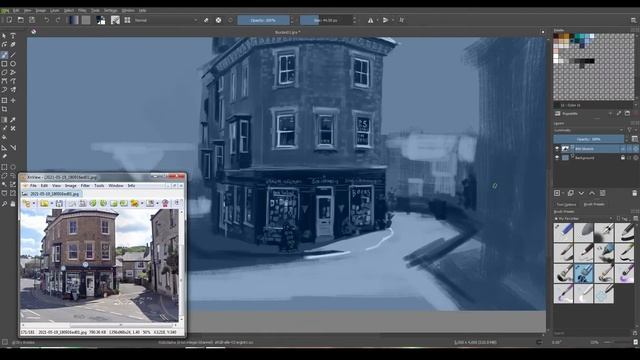Screen dimensions: 640x360
Task: Hide the Background layer
Action: tap(557, 158)
